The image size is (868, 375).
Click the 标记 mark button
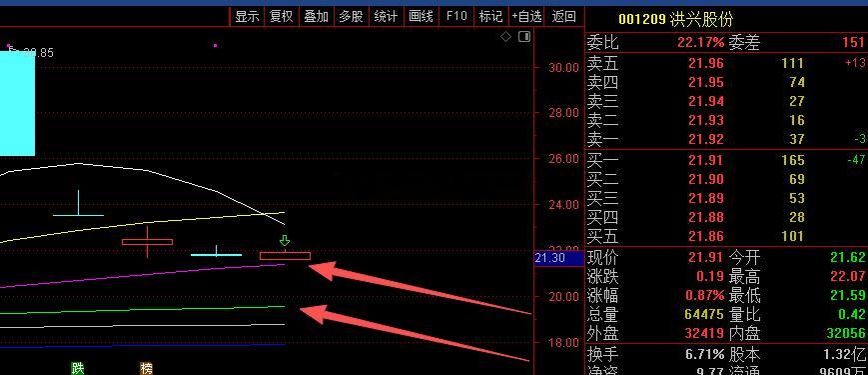[491, 17]
